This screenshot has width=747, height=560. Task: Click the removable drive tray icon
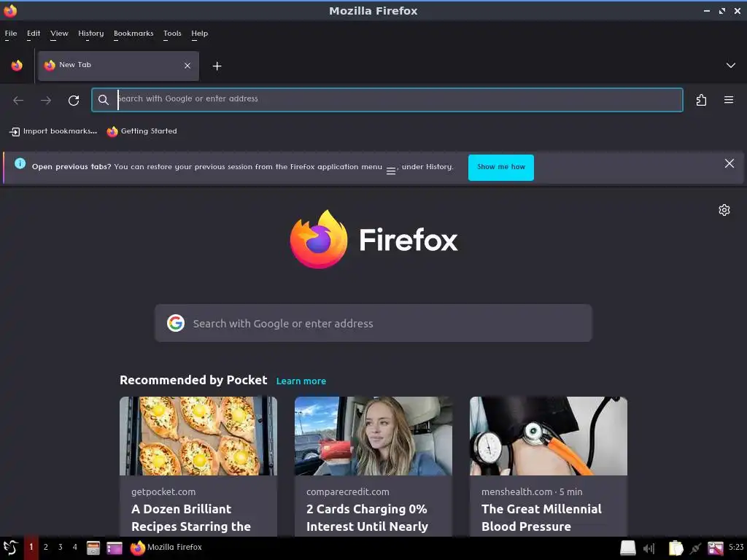click(628, 548)
